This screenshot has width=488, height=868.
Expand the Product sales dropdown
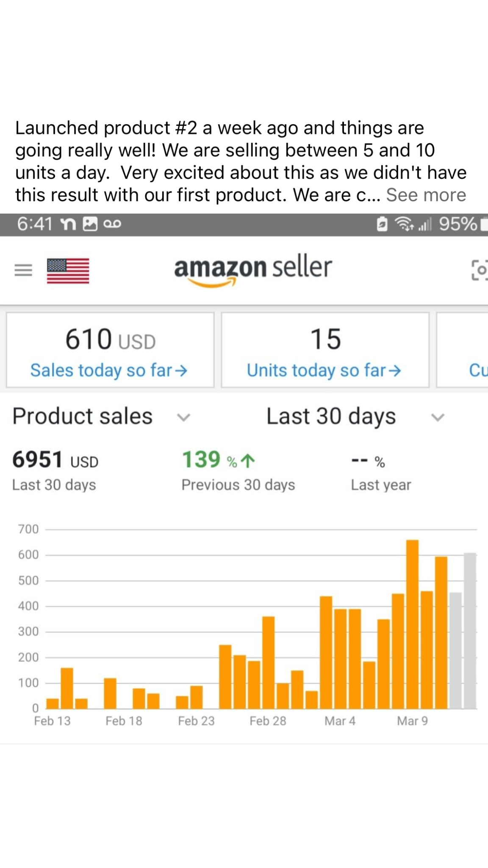(x=183, y=417)
